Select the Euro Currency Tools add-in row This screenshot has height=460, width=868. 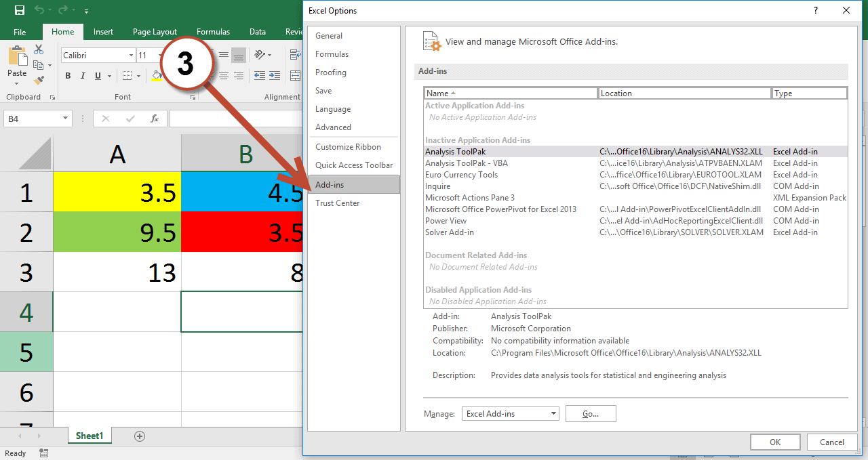636,175
